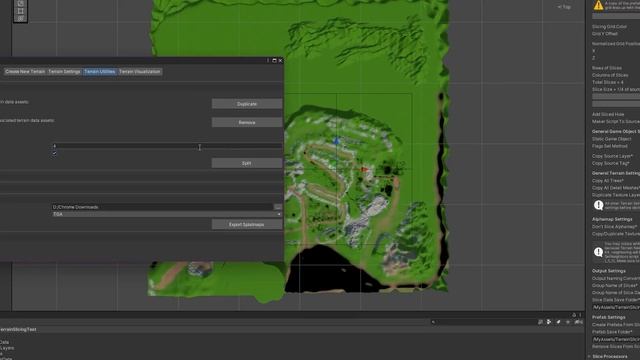
Task: Select the Terrain Utilities tab
Action: click(x=100, y=71)
